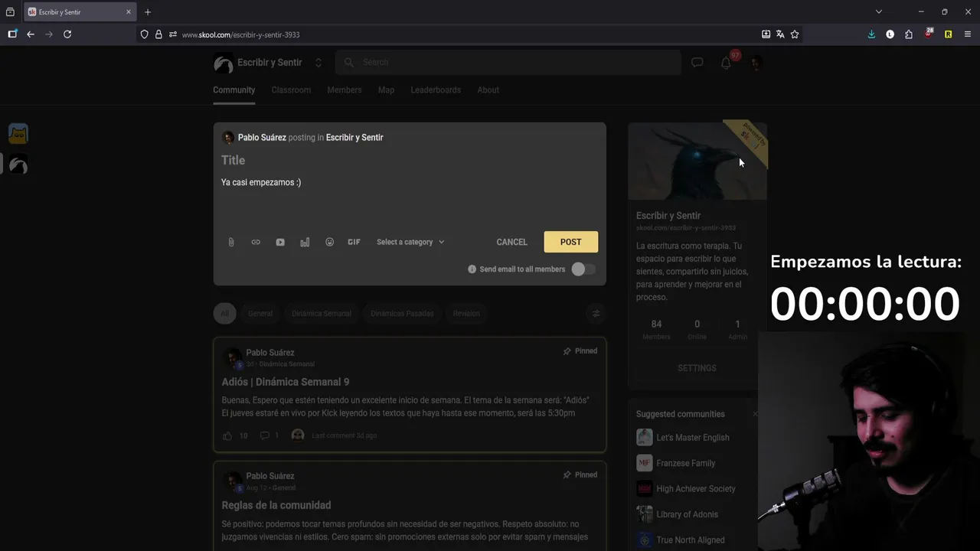The image size is (980, 551).
Task: Bookmark this page with star icon
Action: coord(795,34)
